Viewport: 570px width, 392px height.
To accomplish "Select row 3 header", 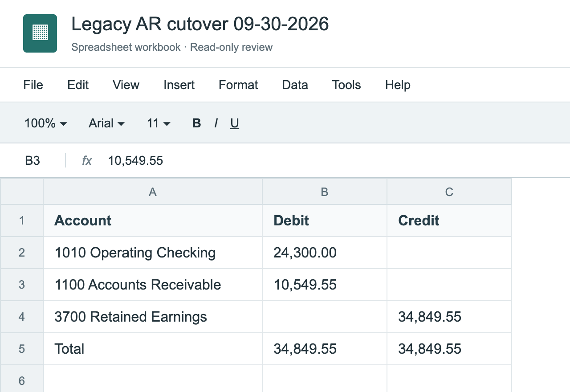I will point(22,285).
